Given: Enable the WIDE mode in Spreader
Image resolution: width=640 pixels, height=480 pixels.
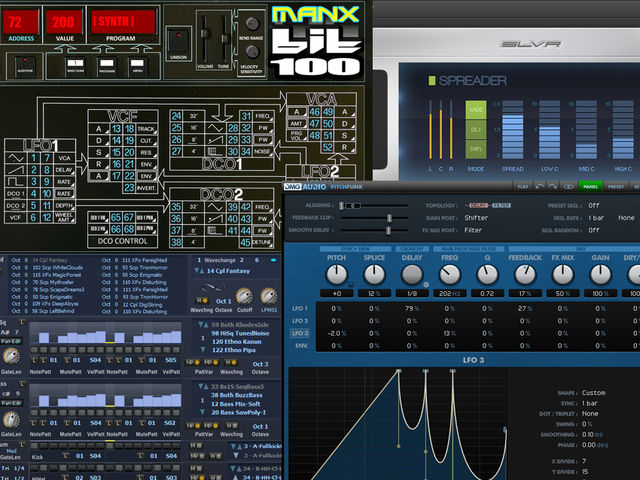Looking at the screenshot, I should [476, 110].
